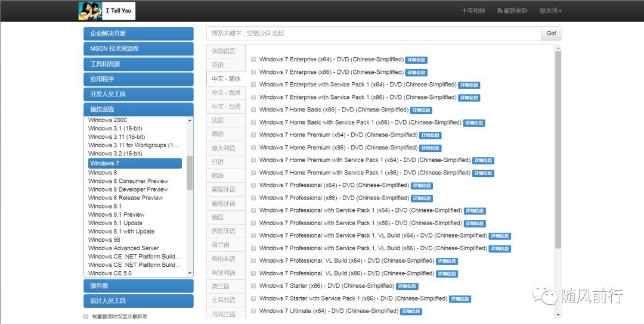Click the I Tell You logo image
The height and width of the screenshot is (324, 644).
[107, 11]
